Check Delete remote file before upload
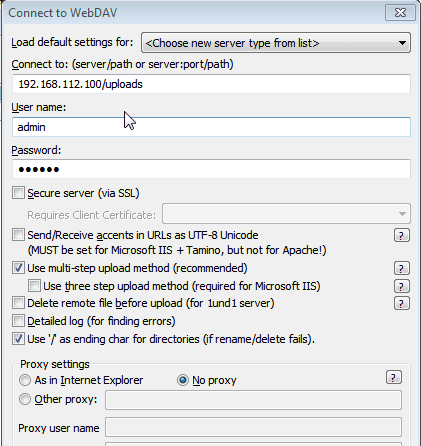Screen dimensions: 421x446 tap(18, 303)
